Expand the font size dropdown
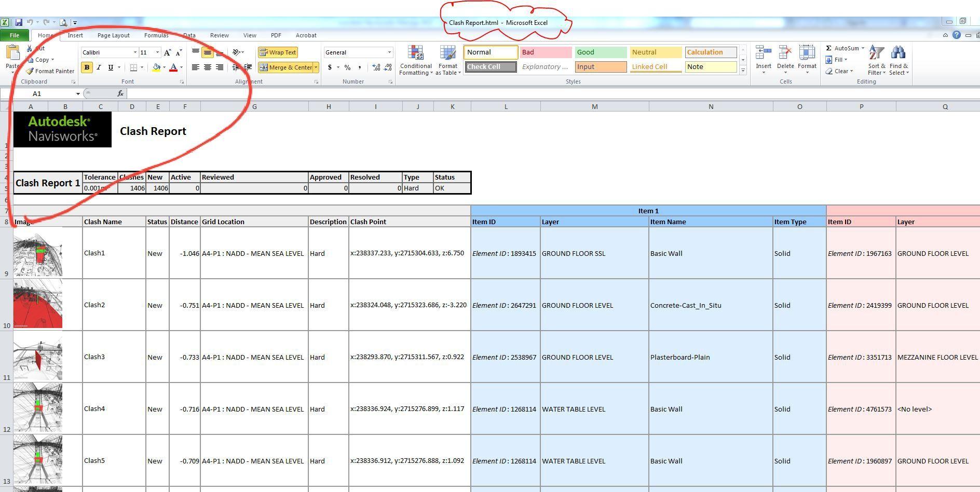Image resolution: width=980 pixels, height=492 pixels. click(x=157, y=52)
